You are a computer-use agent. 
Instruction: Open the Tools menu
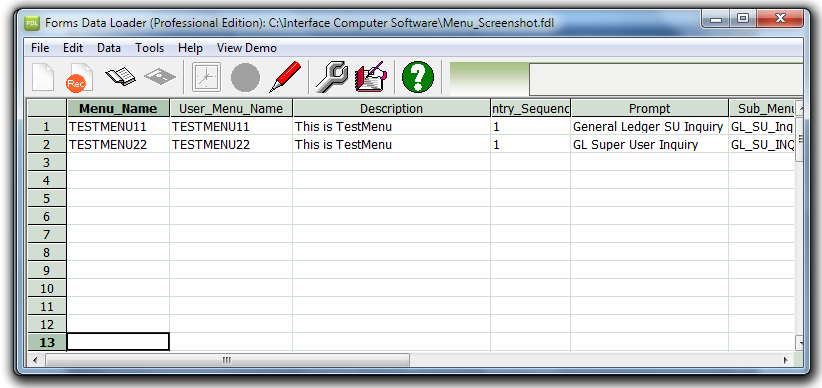point(149,48)
